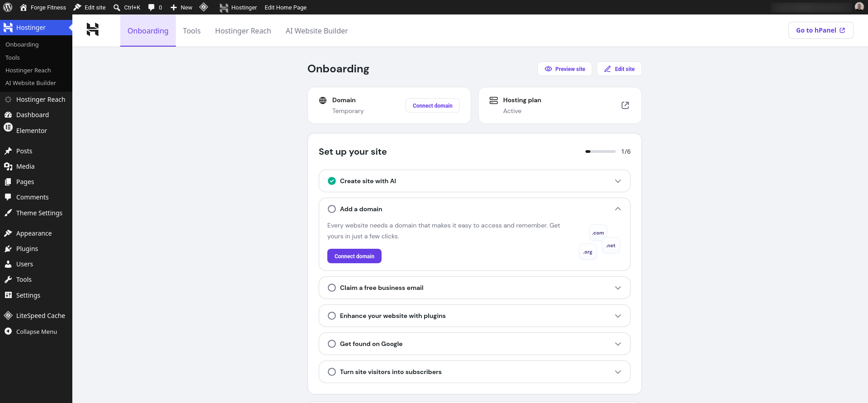
Task: Click the LiteSpeed Cache icon in sidebar
Action: point(8,316)
